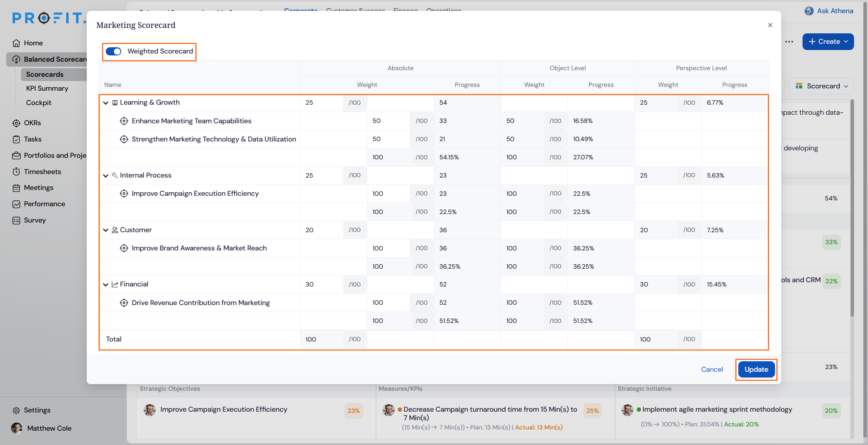Select Cockpit in the sidebar
Image resolution: width=868 pixels, height=445 pixels.
39,103
